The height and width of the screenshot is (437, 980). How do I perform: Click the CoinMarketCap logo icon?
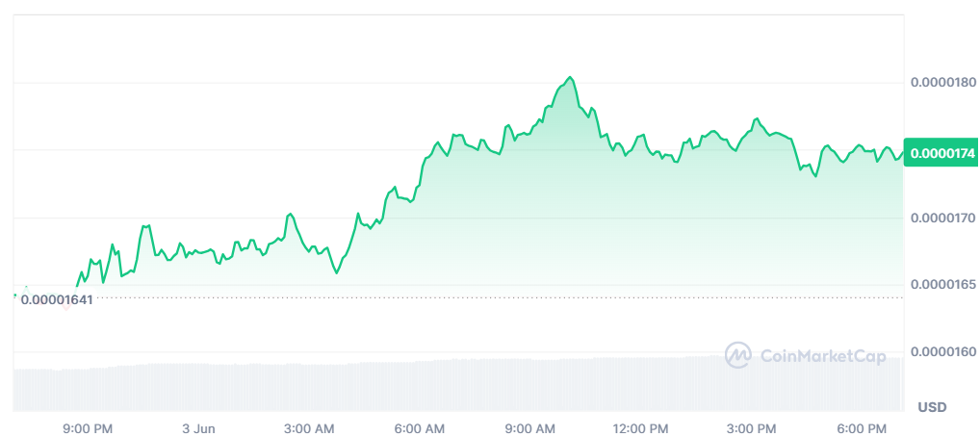pos(738,356)
